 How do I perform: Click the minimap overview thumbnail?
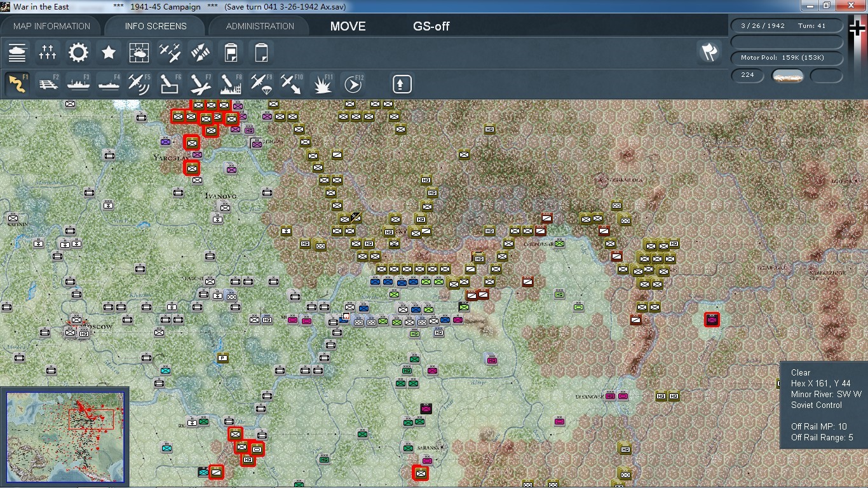(x=65, y=437)
